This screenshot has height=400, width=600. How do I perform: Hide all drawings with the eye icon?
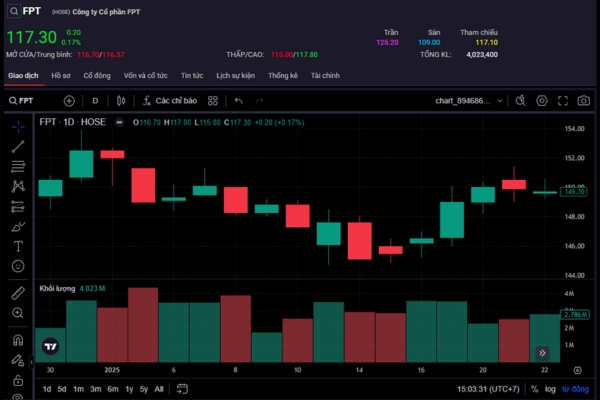tap(18, 397)
